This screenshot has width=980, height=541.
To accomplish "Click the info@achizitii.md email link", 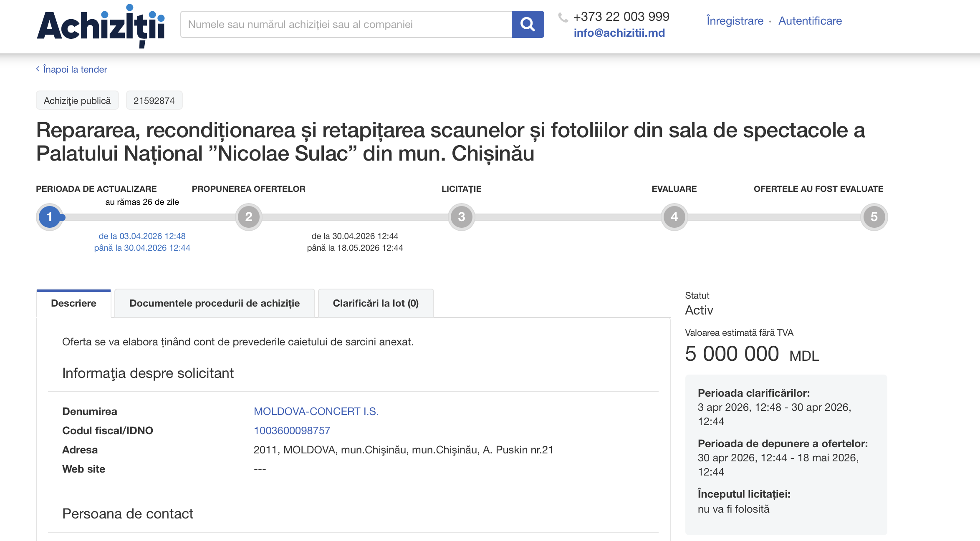I will (x=619, y=33).
